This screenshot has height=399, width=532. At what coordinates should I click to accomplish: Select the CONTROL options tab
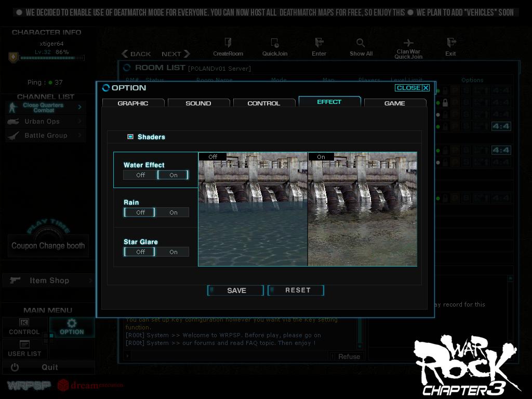(x=264, y=103)
